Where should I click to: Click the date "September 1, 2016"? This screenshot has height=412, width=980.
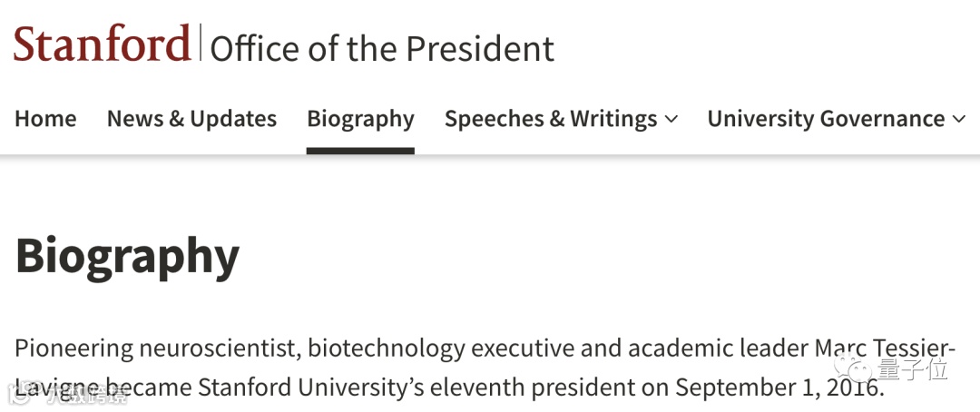(x=778, y=388)
